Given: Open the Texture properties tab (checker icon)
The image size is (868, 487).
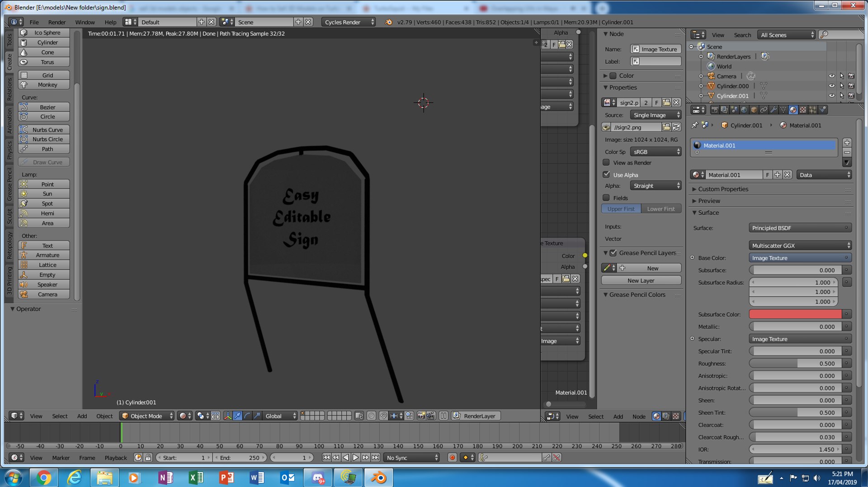Looking at the screenshot, I should coord(803,110).
